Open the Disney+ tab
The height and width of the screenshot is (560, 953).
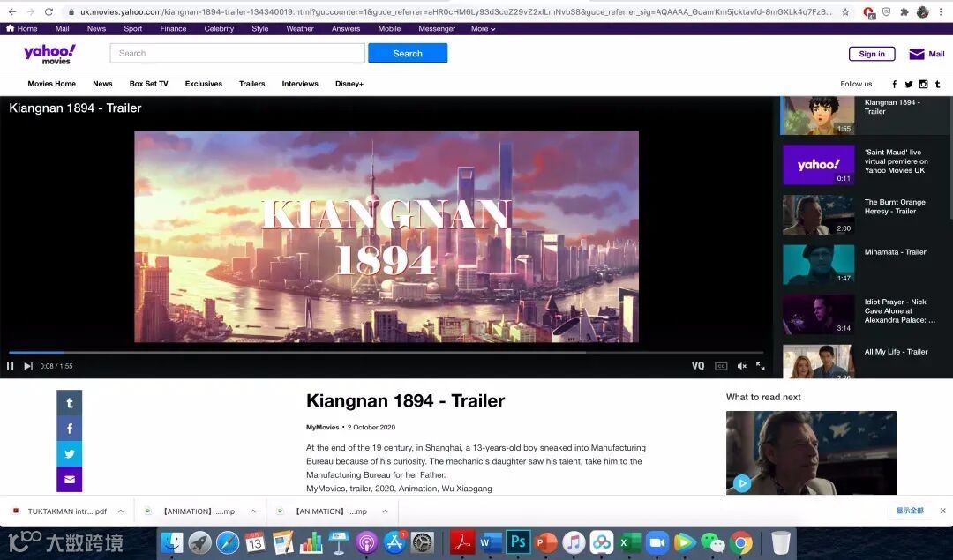click(x=349, y=84)
